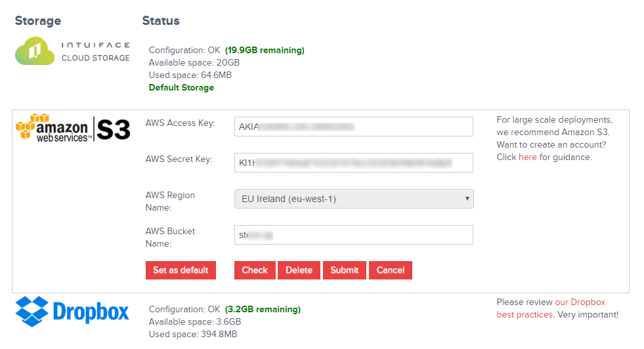Click the 'AWS Bucket Name:' label

tap(170, 237)
